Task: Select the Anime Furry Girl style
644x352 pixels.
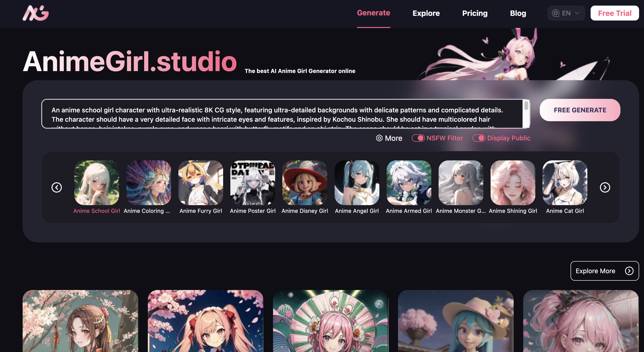Action: [201, 183]
